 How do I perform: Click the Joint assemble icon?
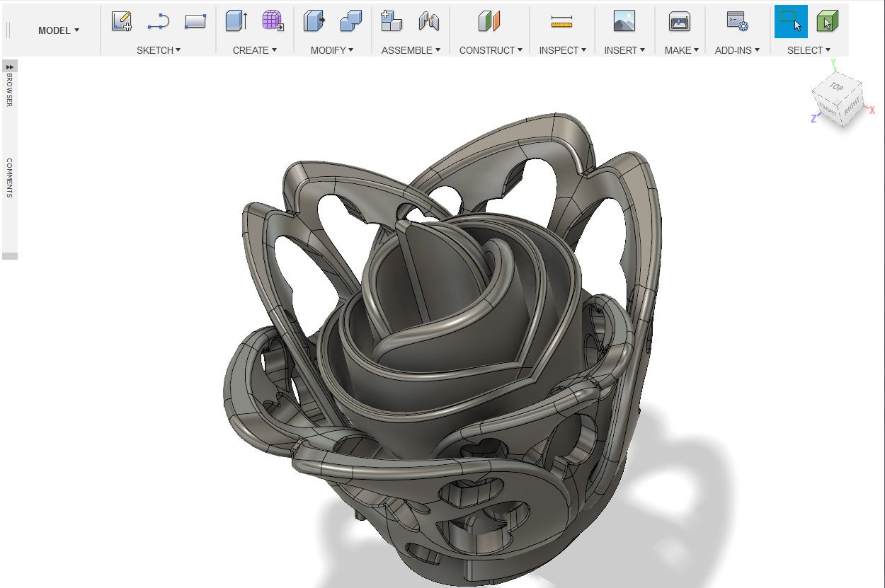[x=429, y=22]
